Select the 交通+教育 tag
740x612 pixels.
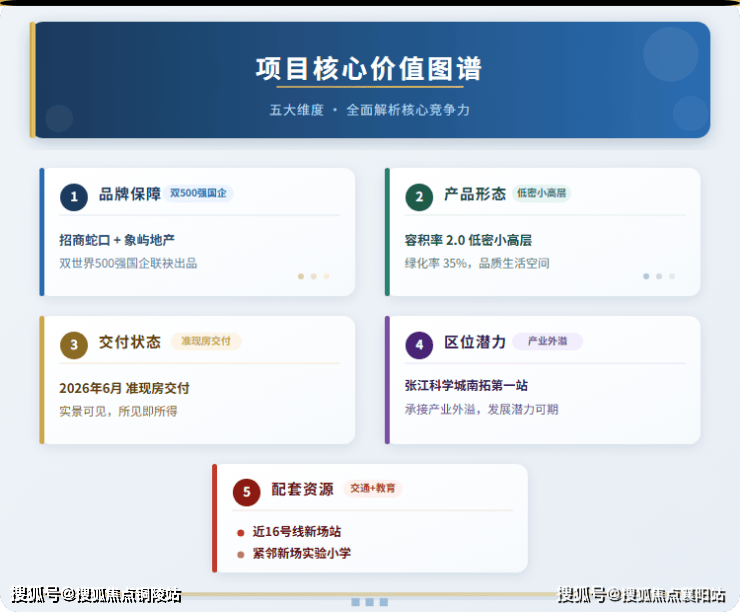pyautogui.click(x=372, y=488)
